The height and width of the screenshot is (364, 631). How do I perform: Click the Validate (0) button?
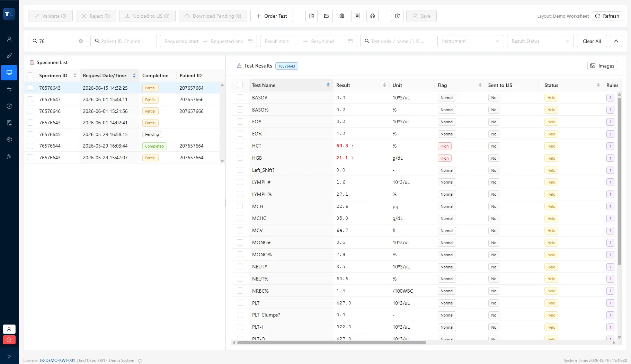50,16
